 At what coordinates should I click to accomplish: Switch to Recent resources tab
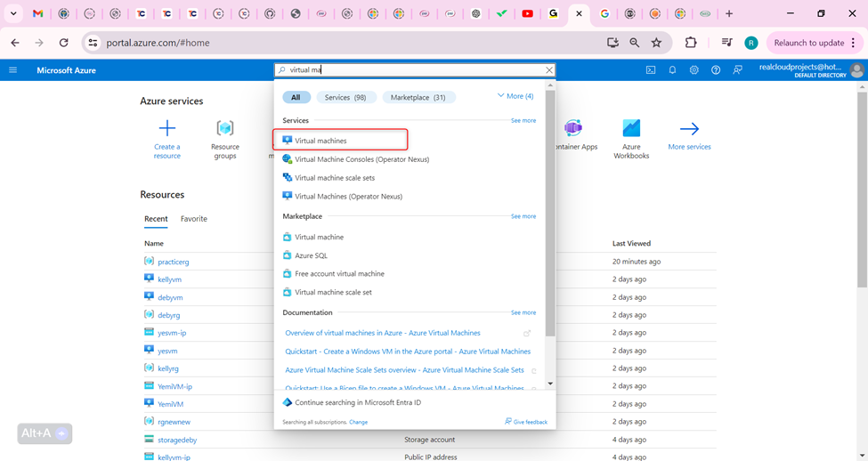point(156,219)
